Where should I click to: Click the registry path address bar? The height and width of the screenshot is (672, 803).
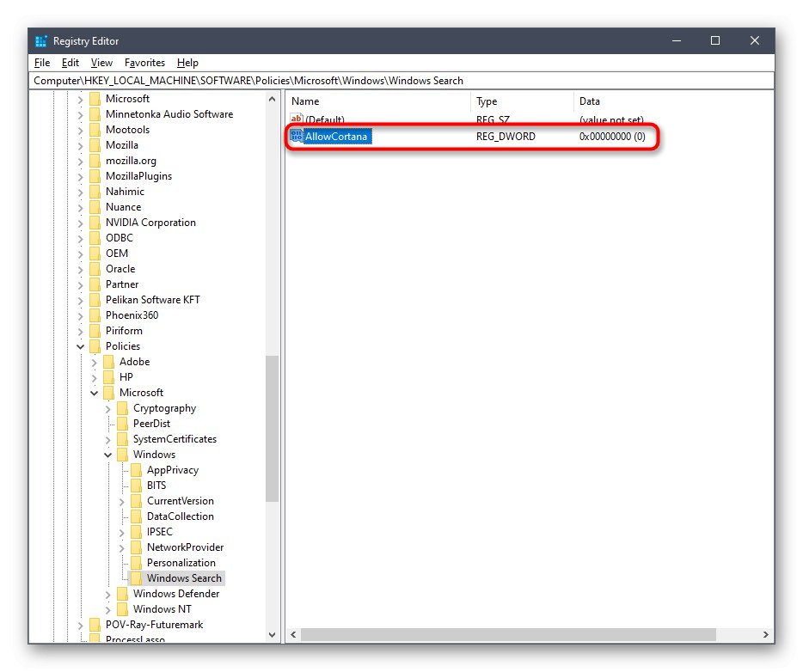click(x=401, y=81)
